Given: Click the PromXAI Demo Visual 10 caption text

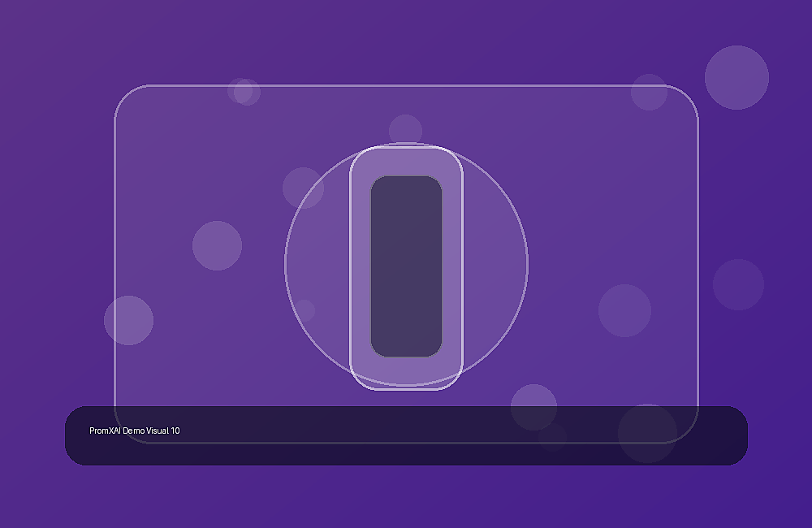Looking at the screenshot, I should coord(135,431).
